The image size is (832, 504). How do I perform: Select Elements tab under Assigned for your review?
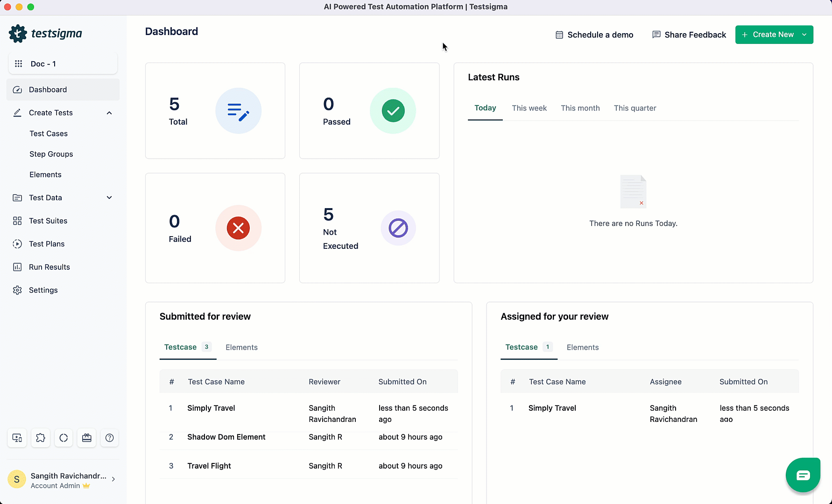pos(583,347)
